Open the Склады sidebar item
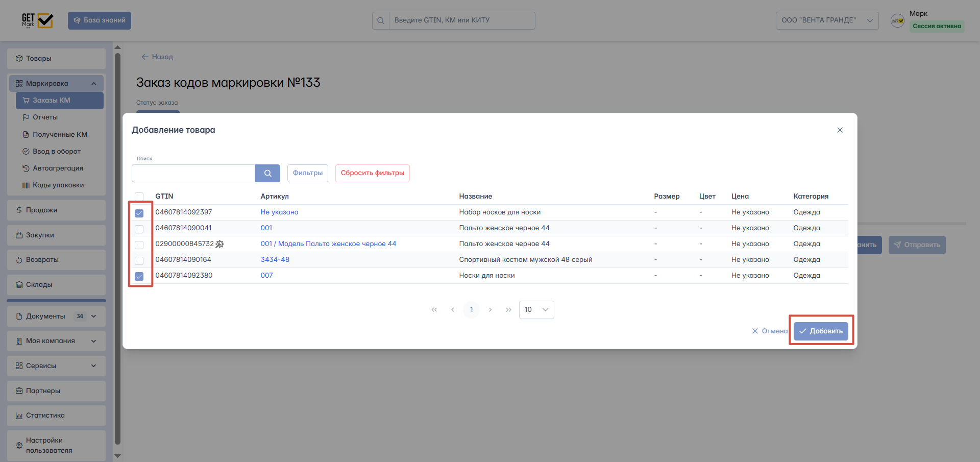Viewport: 980px width, 462px height. click(39, 285)
